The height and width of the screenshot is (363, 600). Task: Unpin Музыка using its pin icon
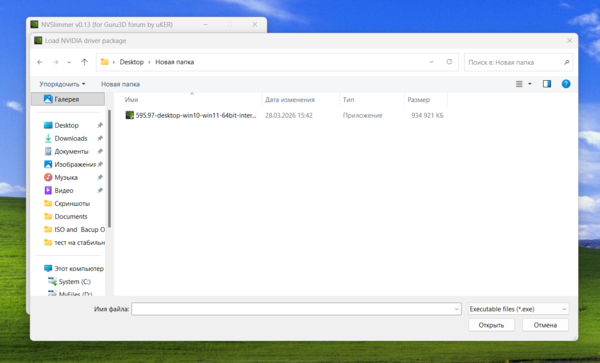tap(100, 177)
